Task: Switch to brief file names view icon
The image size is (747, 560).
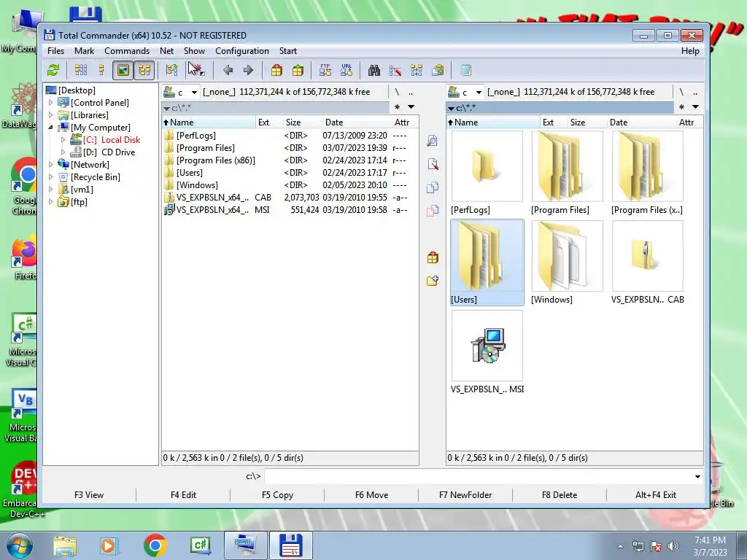Action: pos(81,71)
